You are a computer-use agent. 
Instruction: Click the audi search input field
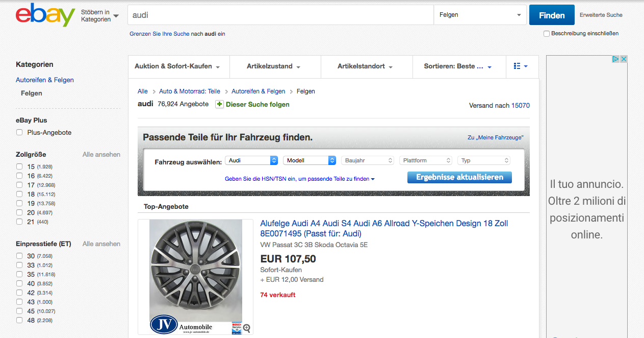point(280,15)
